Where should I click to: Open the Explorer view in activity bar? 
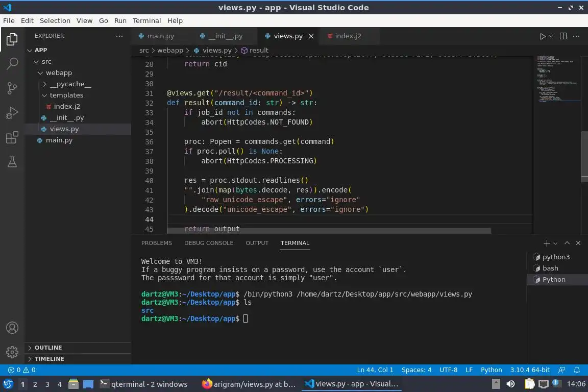pos(12,39)
